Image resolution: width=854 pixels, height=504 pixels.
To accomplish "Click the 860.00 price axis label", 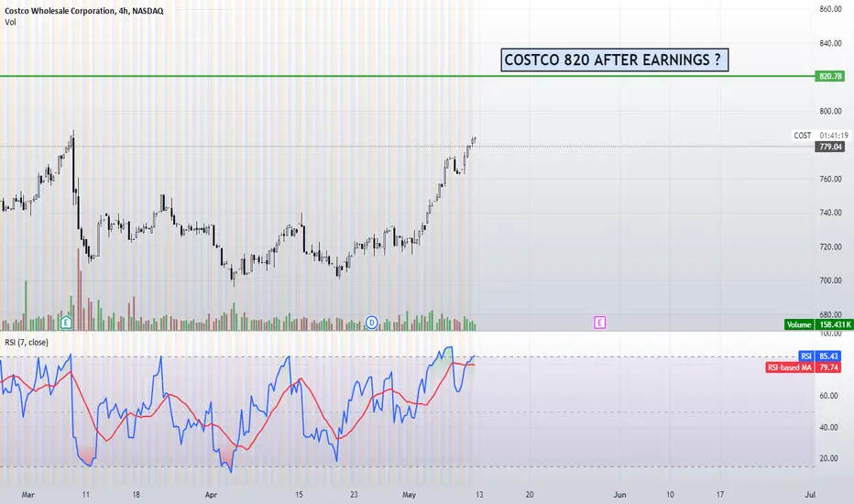I will pos(830,9).
